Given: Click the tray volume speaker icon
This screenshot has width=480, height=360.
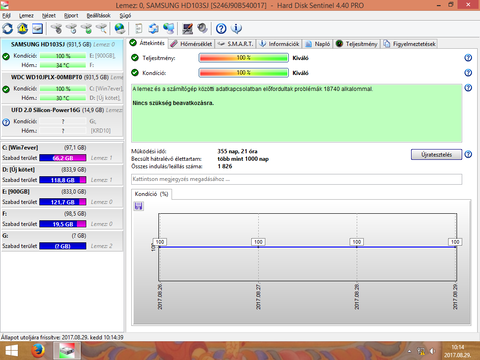Looking at the screenshot, I should pos(433,351).
